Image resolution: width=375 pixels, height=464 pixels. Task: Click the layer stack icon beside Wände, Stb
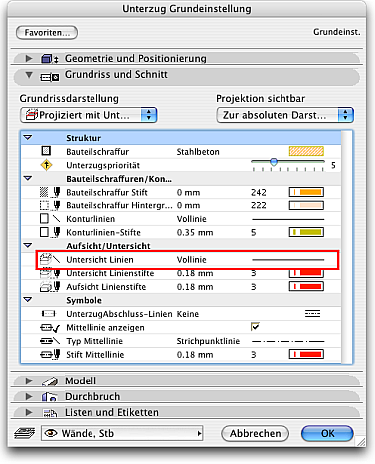click(x=25, y=433)
